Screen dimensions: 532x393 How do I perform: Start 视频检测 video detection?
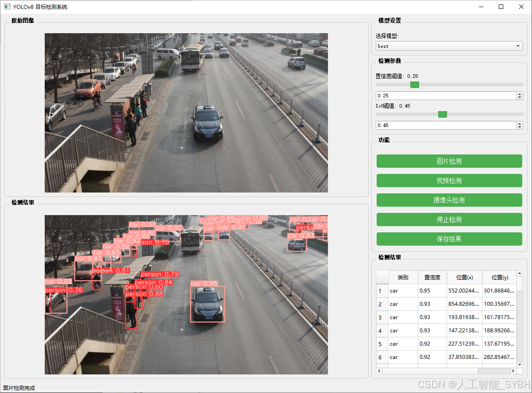[449, 181]
